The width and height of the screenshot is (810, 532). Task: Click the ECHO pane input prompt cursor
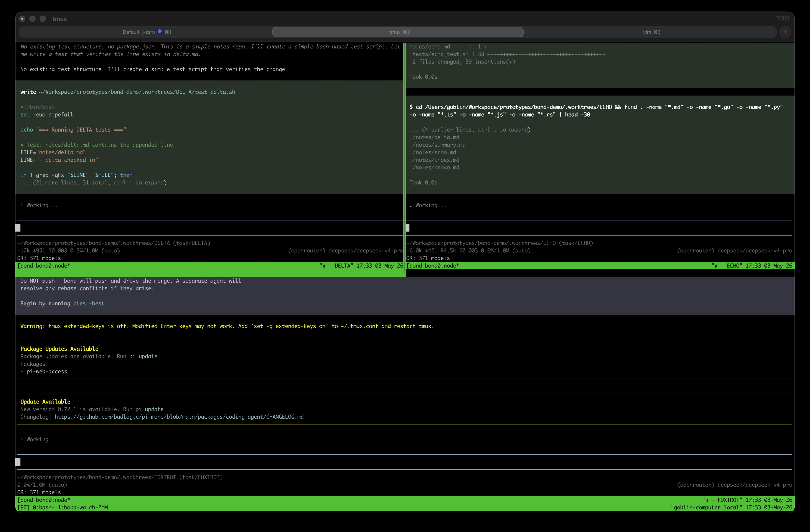coord(408,228)
